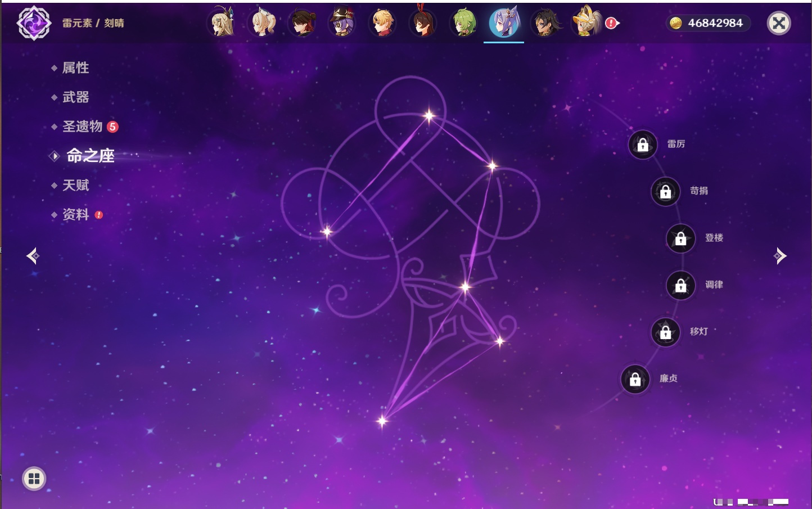
Task: Select the green-haired character portrait
Action: tap(464, 23)
